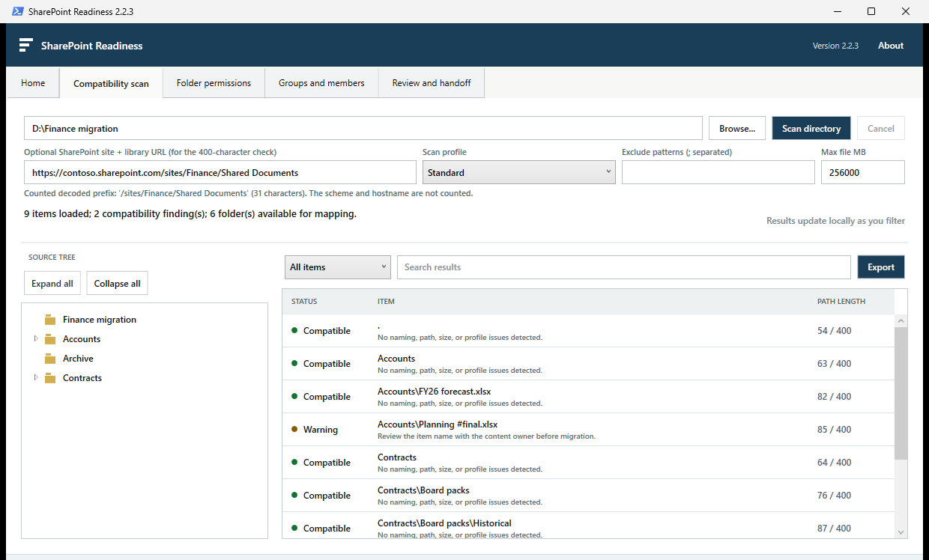Open the All items filter dropdown
Viewport: 929px width, 560px height.
[x=338, y=267]
